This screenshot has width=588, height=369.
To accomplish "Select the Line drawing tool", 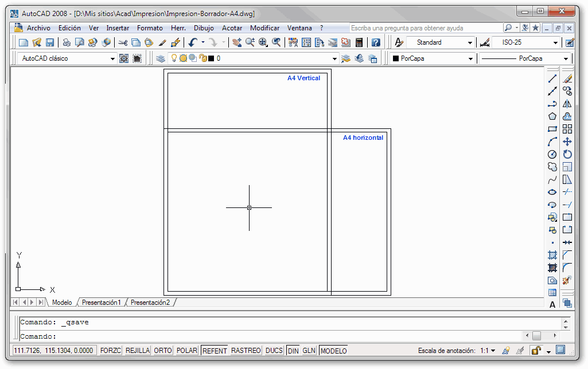I will (552, 78).
